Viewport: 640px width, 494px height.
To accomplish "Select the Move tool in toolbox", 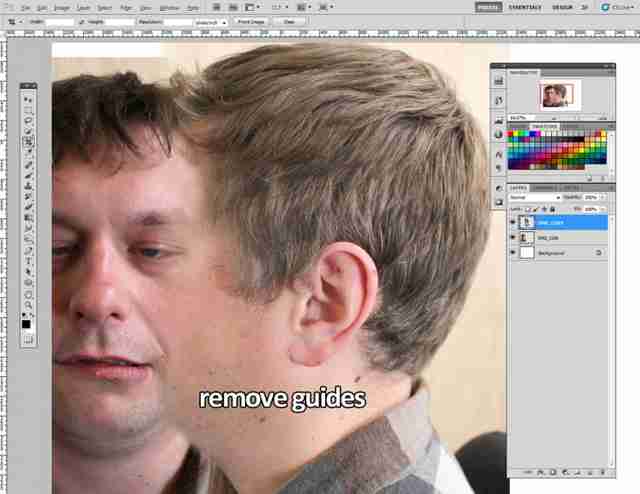I will 28,99.
